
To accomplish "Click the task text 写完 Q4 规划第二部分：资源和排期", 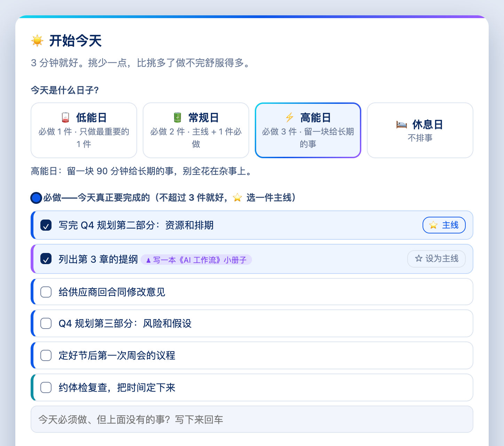I will tap(136, 225).
